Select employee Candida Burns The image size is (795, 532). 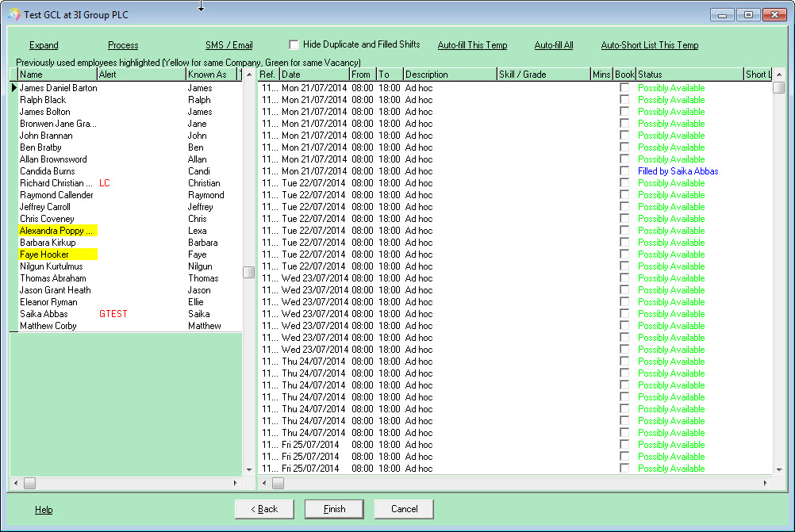coord(47,171)
